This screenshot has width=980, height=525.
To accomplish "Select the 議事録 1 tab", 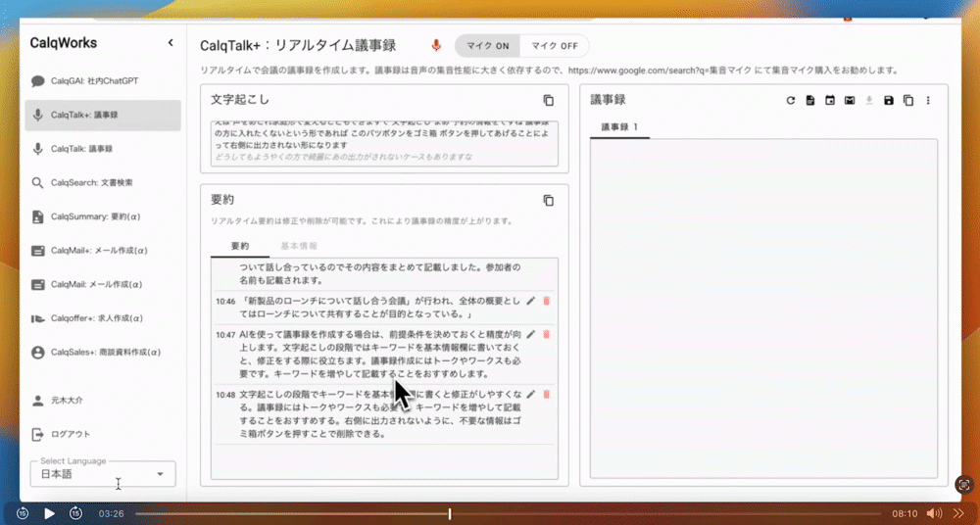I will tap(619, 127).
